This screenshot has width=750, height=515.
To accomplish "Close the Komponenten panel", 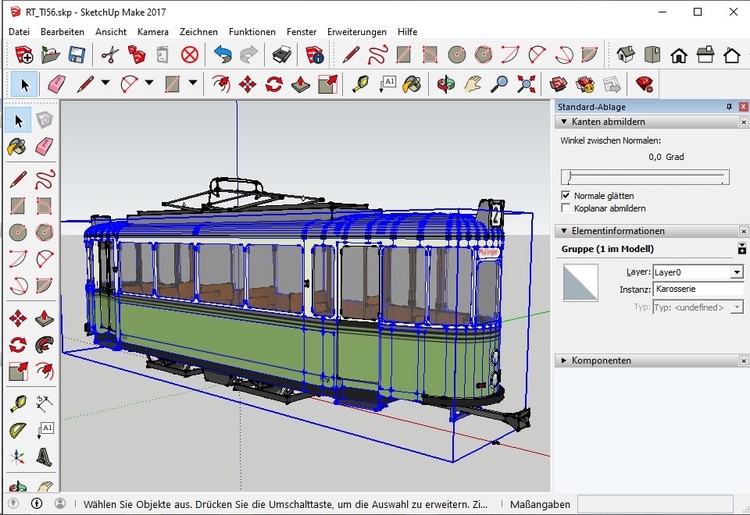I will (x=743, y=361).
